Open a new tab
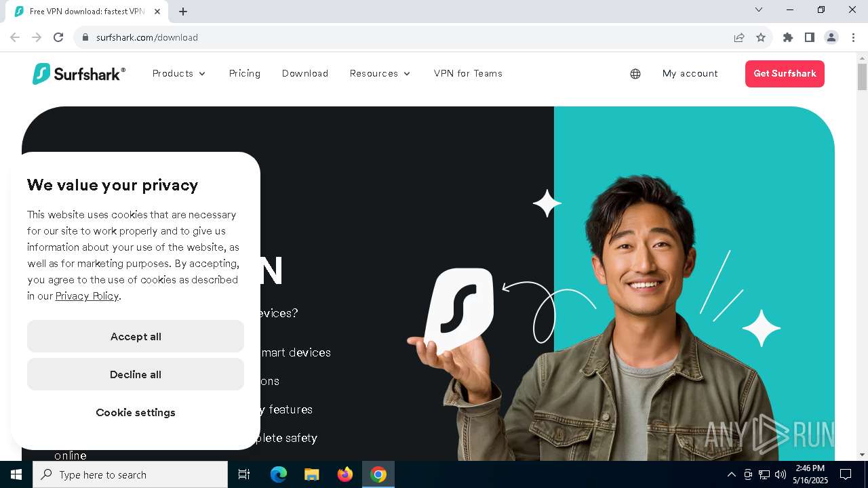This screenshot has width=868, height=488. tap(183, 12)
